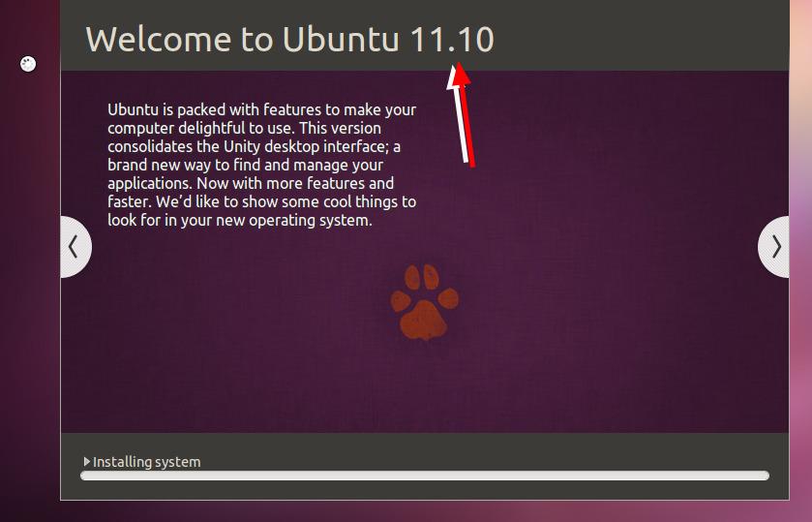Click the round busy spinner cursor
The height and width of the screenshot is (522, 812).
[28, 65]
